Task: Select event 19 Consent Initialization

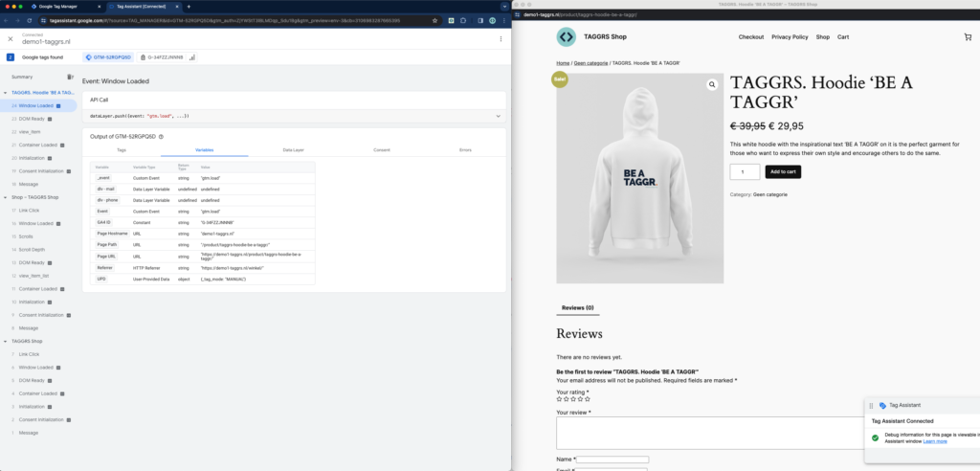Action: 38,170
